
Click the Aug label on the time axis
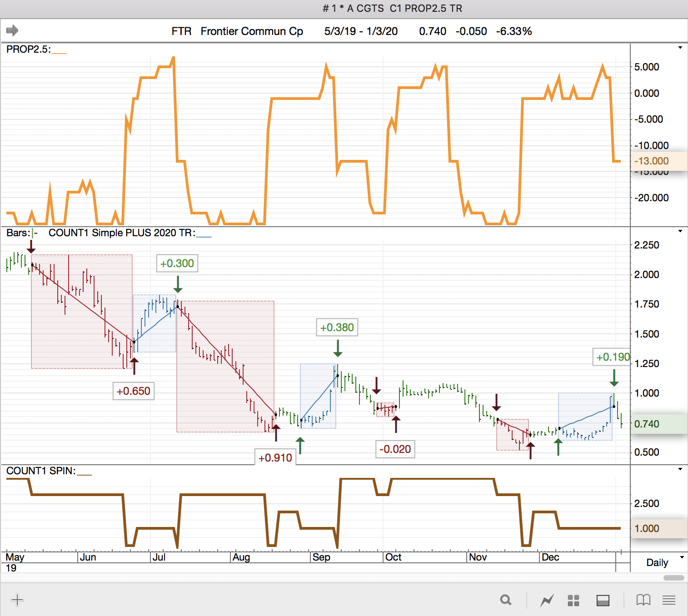[x=241, y=557]
